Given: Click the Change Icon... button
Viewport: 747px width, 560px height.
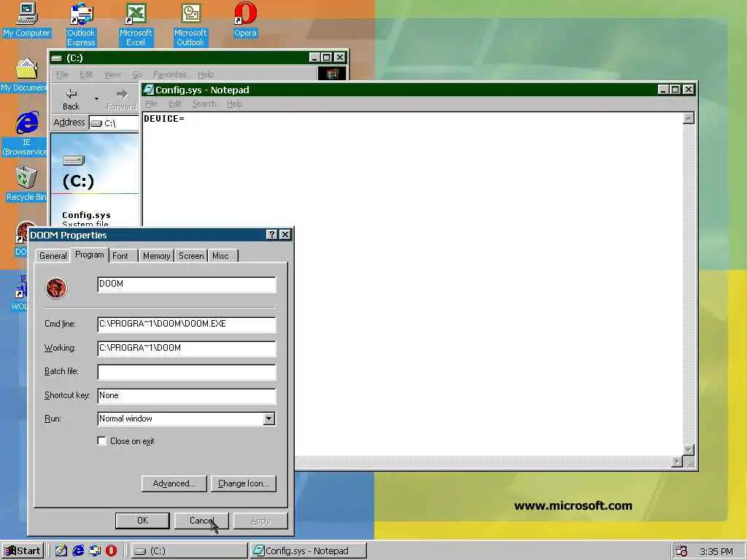Looking at the screenshot, I should [244, 483].
